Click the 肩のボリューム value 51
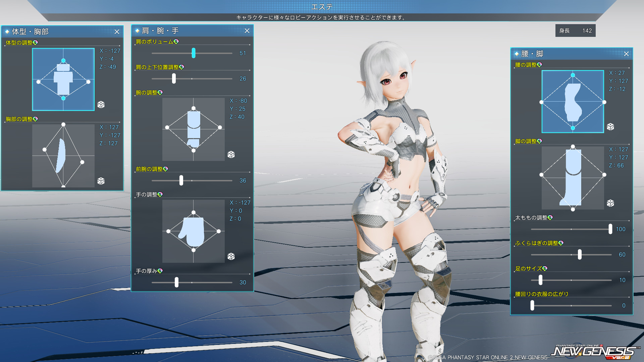The height and width of the screenshot is (362, 644). pos(243,53)
